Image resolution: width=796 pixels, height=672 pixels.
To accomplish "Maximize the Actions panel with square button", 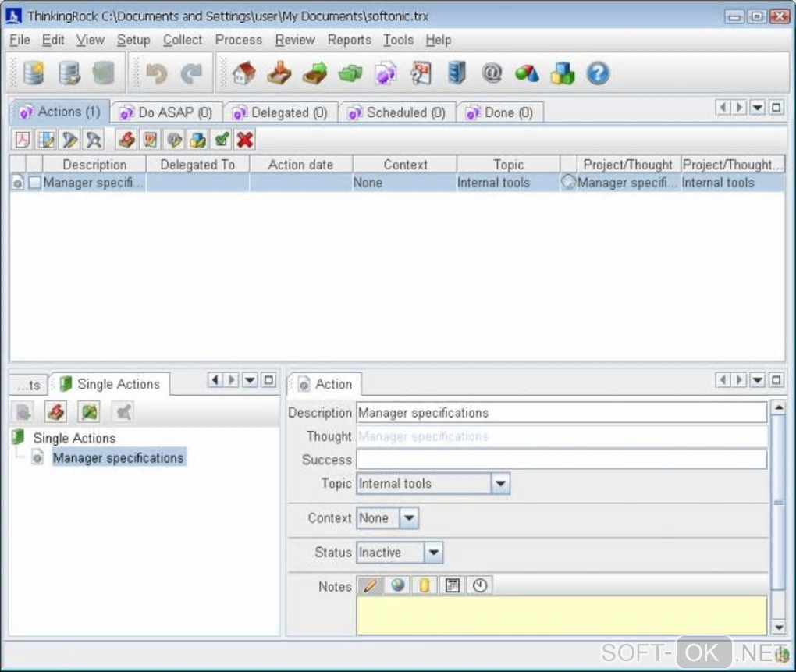I will point(776,107).
